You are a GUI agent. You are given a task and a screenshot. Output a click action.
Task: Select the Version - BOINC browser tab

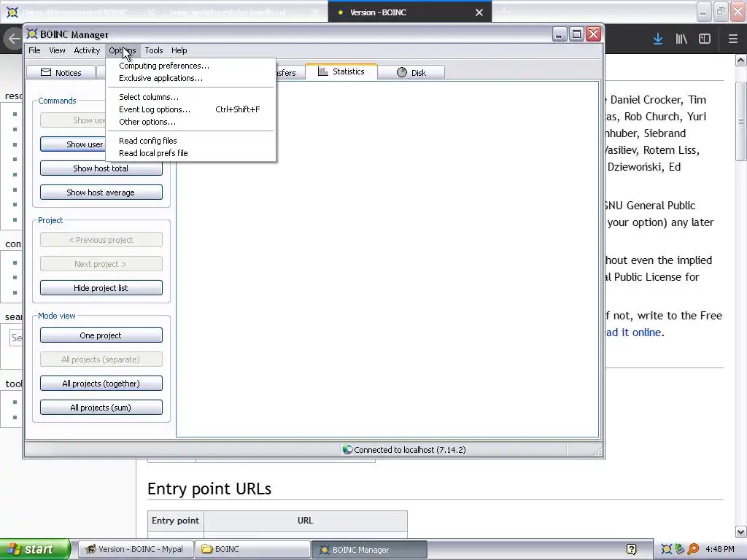pos(410,12)
